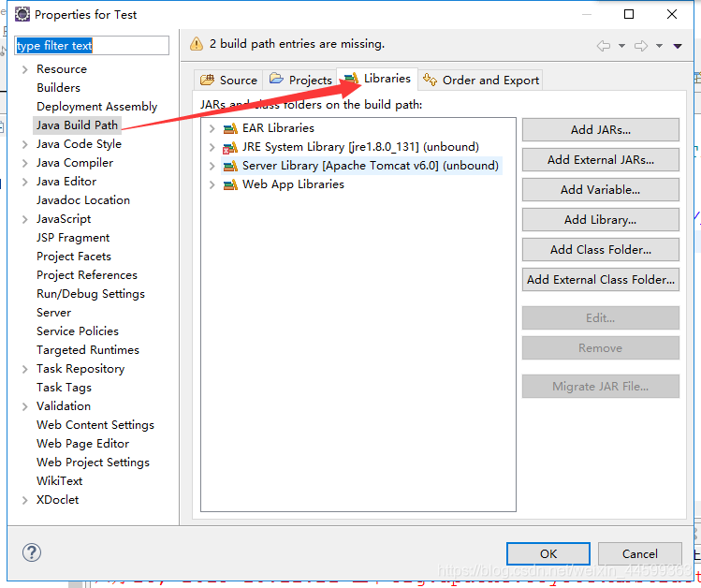
Task: Select Builders in the properties tree
Action: coord(59,88)
